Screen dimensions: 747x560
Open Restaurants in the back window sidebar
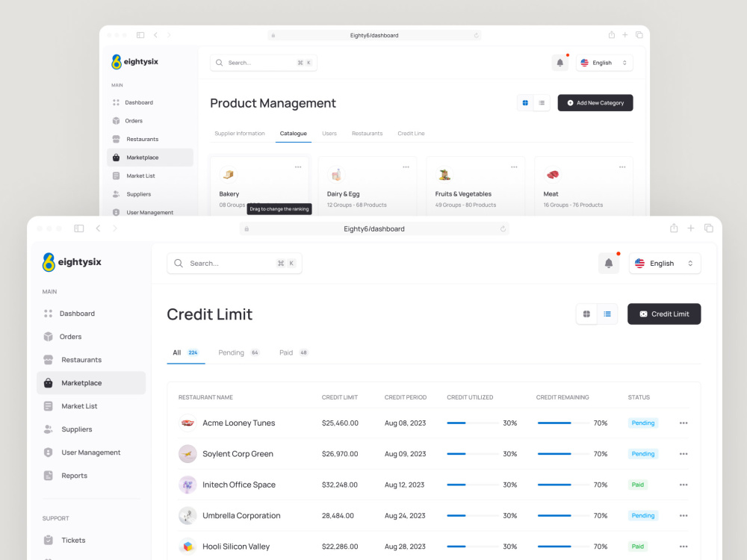(x=150, y=139)
